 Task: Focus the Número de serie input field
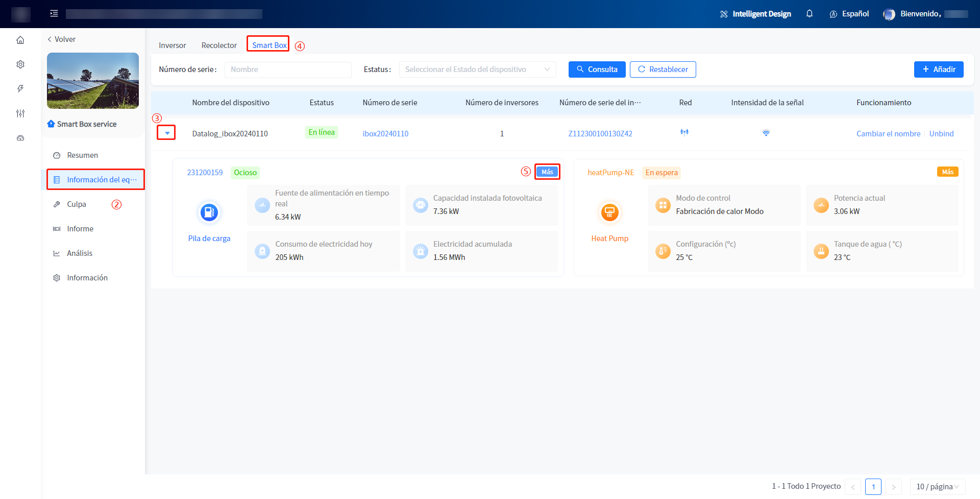click(x=288, y=69)
